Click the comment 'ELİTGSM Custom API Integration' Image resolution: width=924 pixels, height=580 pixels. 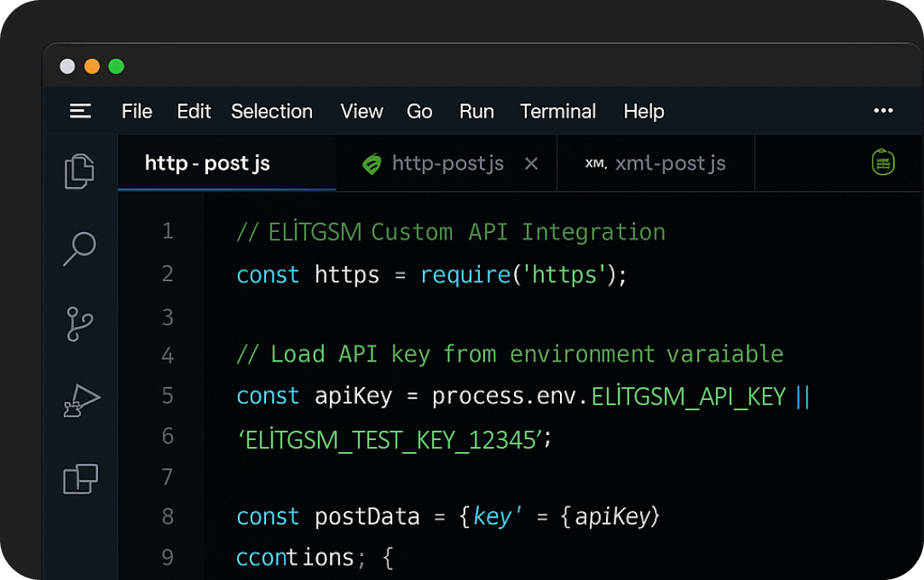[467, 232]
